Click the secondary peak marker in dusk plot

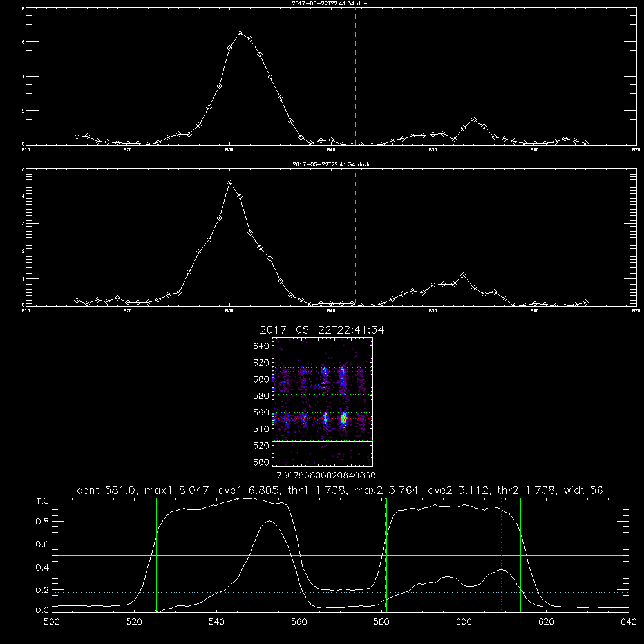click(464, 275)
